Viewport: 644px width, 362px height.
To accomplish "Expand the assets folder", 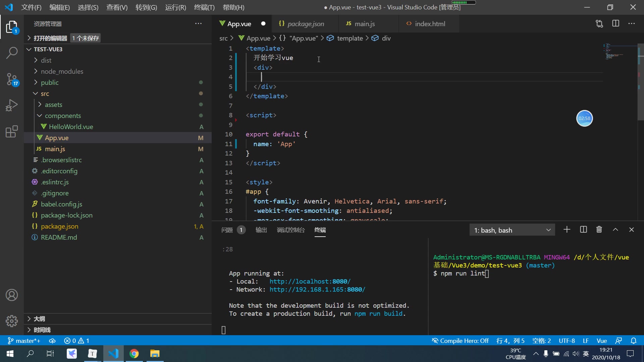I will pos(117,105).
